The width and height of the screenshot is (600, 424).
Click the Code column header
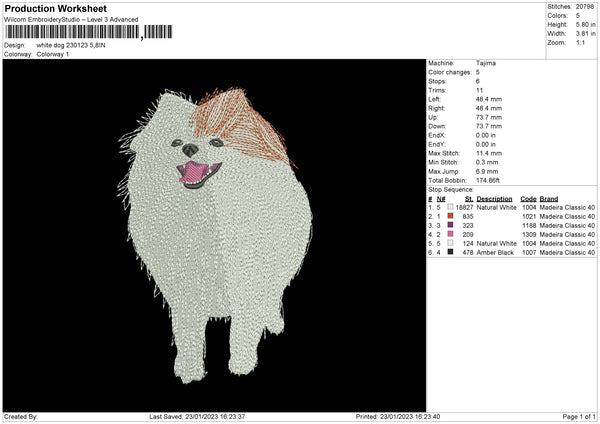click(x=528, y=198)
